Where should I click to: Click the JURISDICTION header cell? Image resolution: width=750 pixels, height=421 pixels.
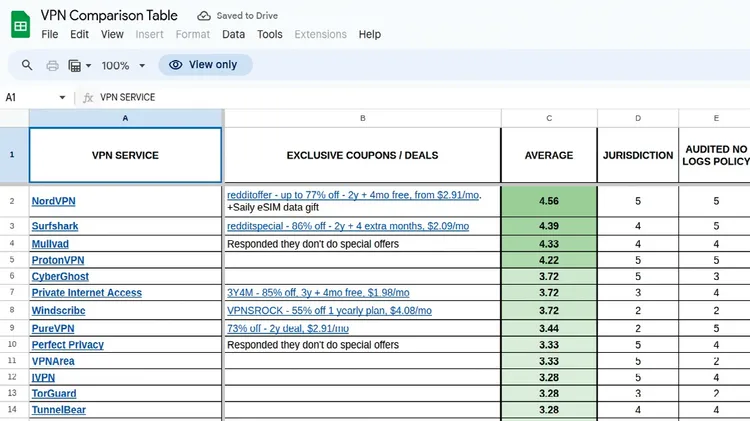(638, 155)
